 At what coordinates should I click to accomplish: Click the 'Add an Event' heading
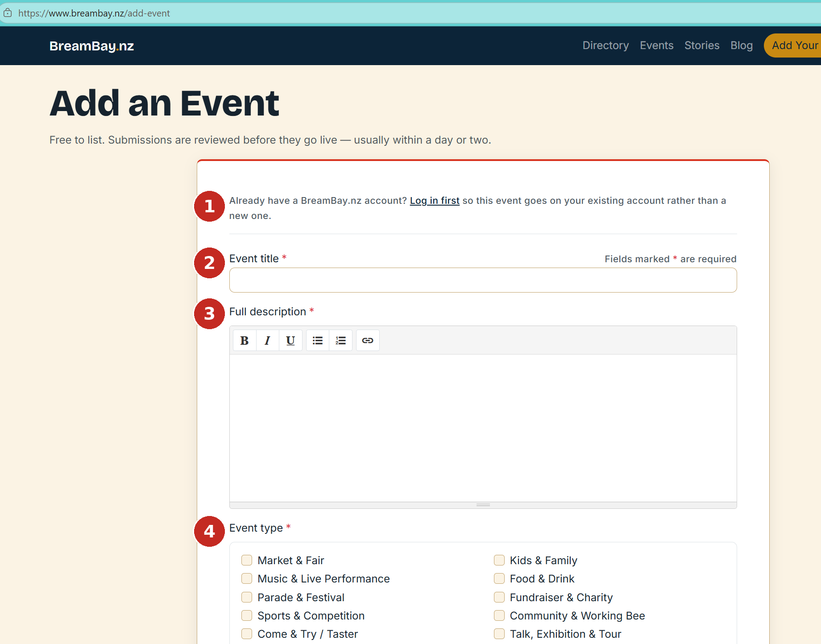tap(164, 103)
